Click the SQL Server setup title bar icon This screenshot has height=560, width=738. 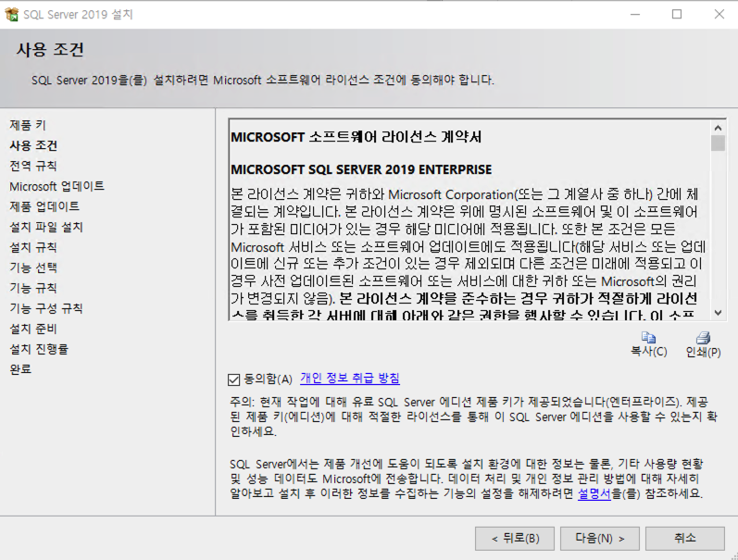coord(12,15)
